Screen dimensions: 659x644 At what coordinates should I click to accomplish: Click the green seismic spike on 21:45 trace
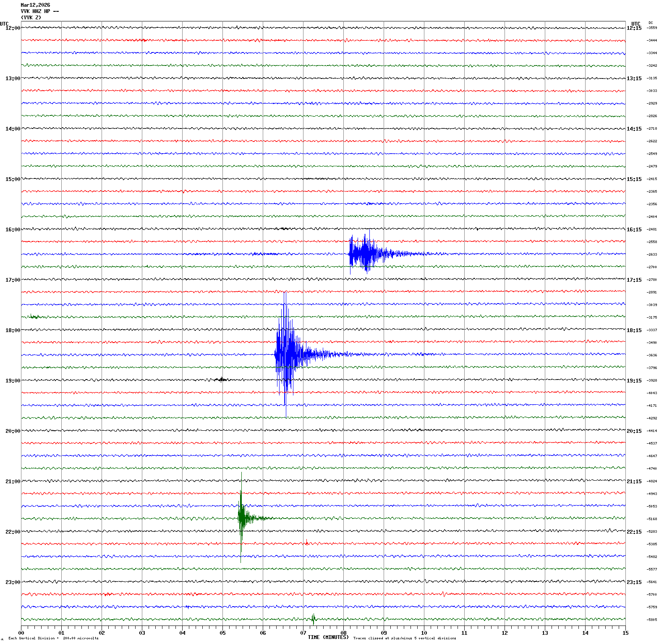(x=241, y=517)
